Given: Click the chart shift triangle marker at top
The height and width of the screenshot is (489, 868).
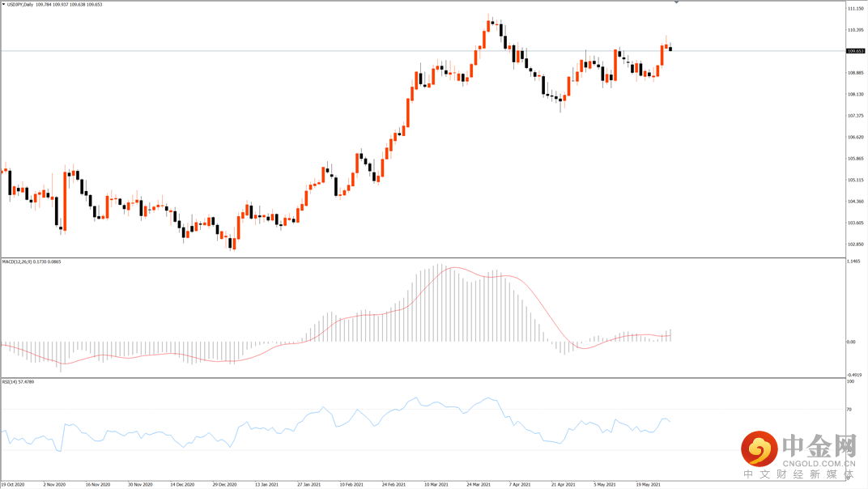Looking at the screenshot, I should tap(676, 2).
